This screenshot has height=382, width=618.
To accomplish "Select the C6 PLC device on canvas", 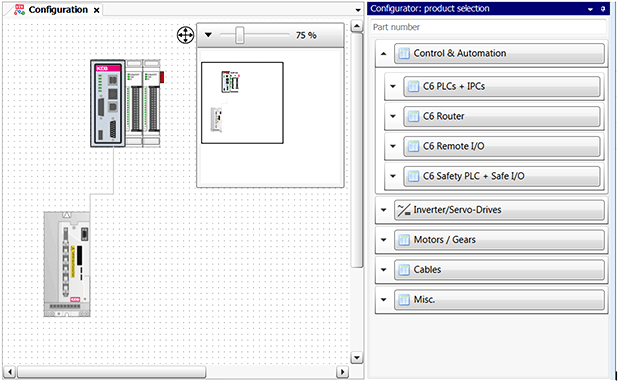I will click(x=108, y=103).
